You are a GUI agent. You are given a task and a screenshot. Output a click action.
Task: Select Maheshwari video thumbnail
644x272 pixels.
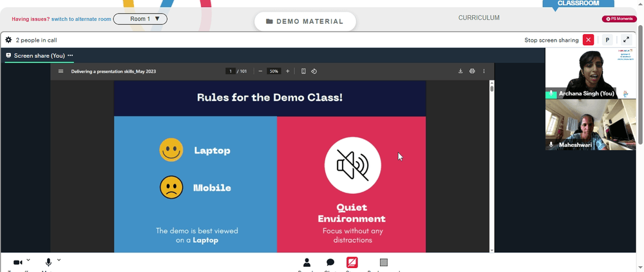pyautogui.click(x=590, y=124)
